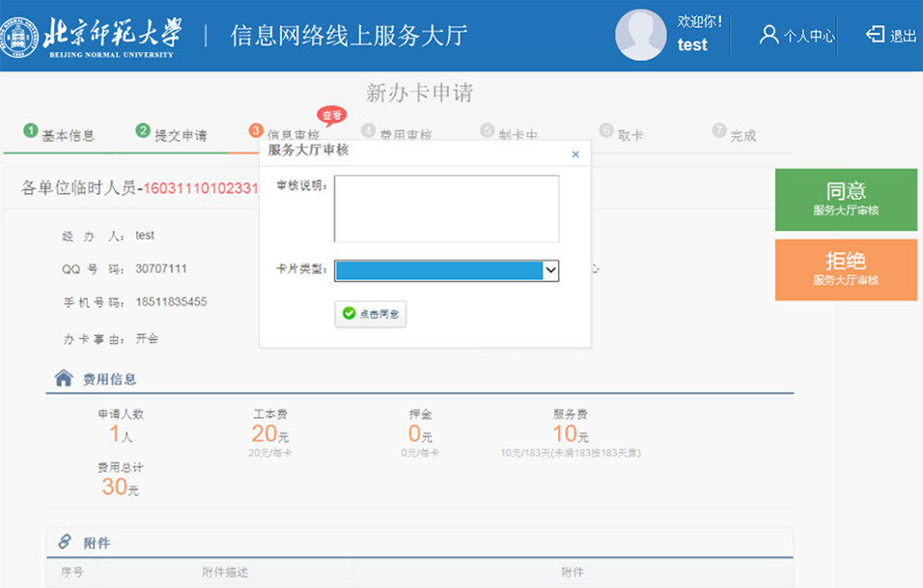This screenshot has width=923, height=588.
Task: Click the red 查看 badge
Action: [331, 115]
